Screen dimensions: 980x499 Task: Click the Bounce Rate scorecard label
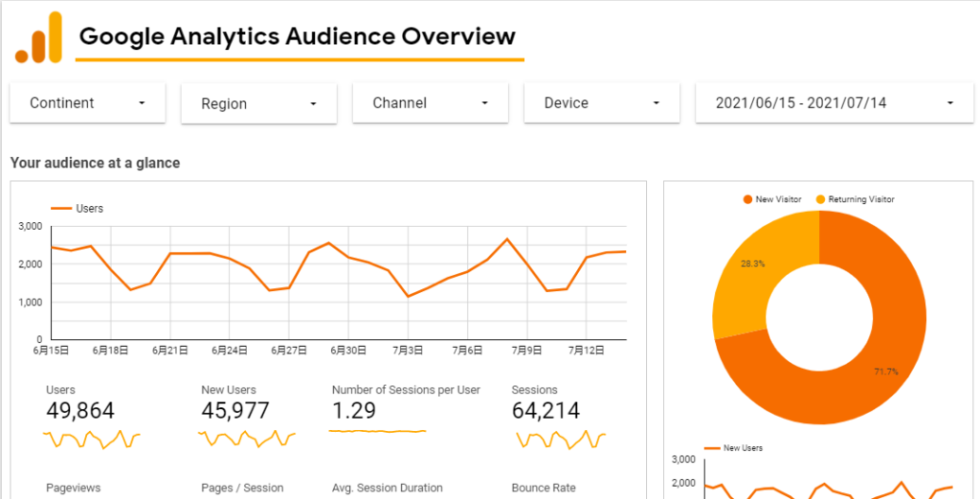pyautogui.click(x=544, y=488)
